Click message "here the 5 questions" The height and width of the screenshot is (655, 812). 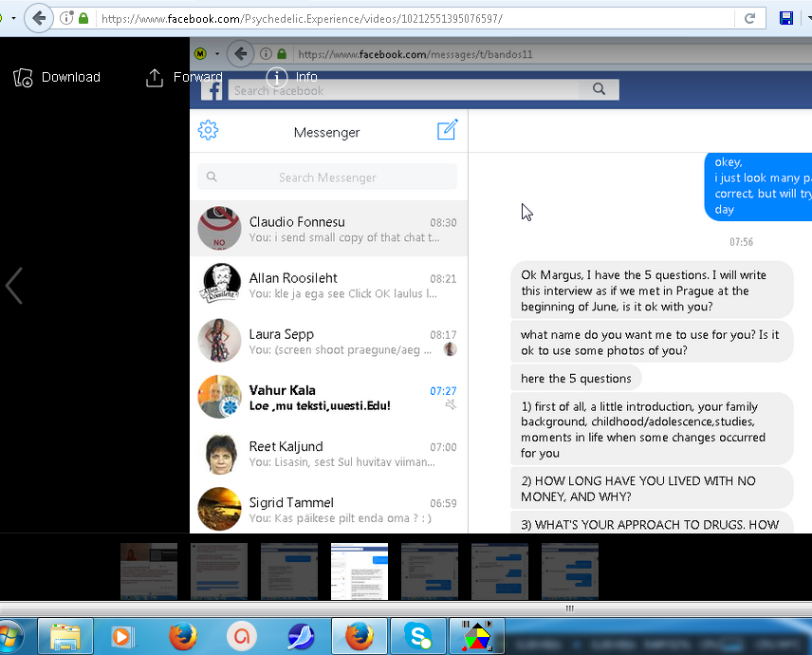(x=576, y=378)
